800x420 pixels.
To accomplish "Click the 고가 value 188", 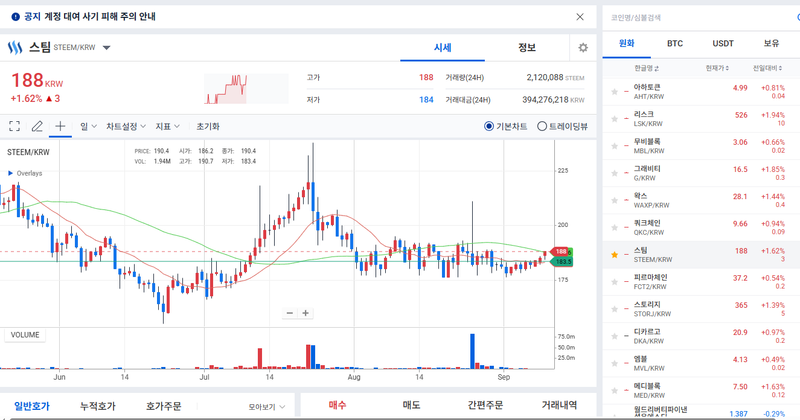I will (426, 78).
